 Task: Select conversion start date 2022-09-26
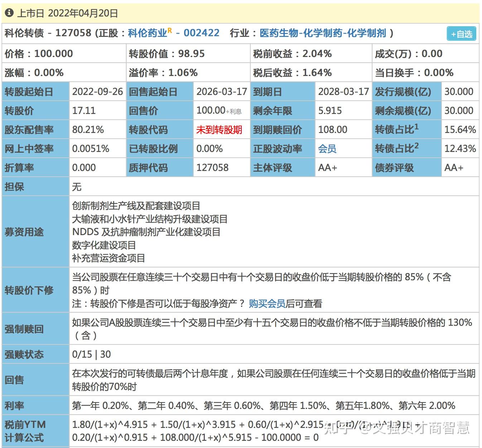(x=97, y=92)
